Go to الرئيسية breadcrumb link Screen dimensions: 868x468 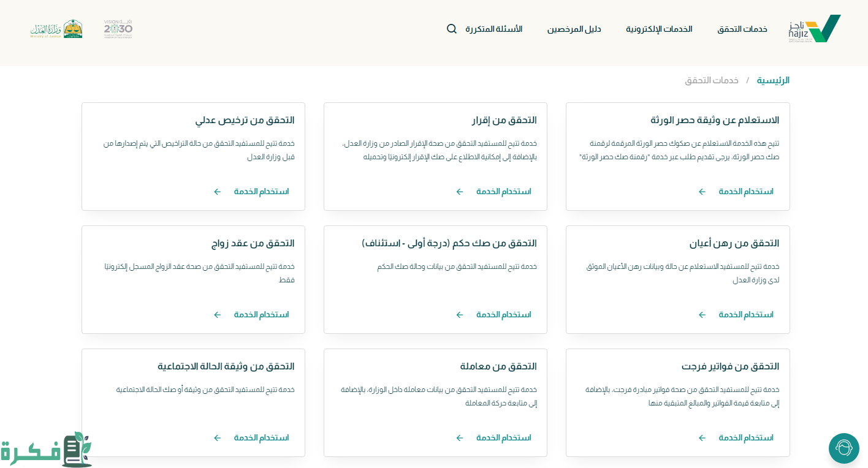click(x=773, y=80)
